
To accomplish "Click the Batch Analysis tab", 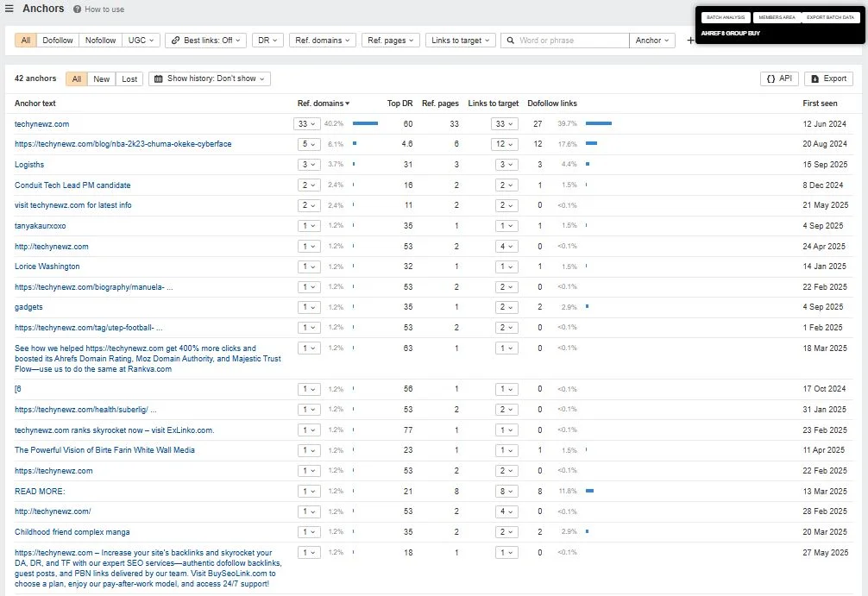I will pyautogui.click(x=726, y=17).
